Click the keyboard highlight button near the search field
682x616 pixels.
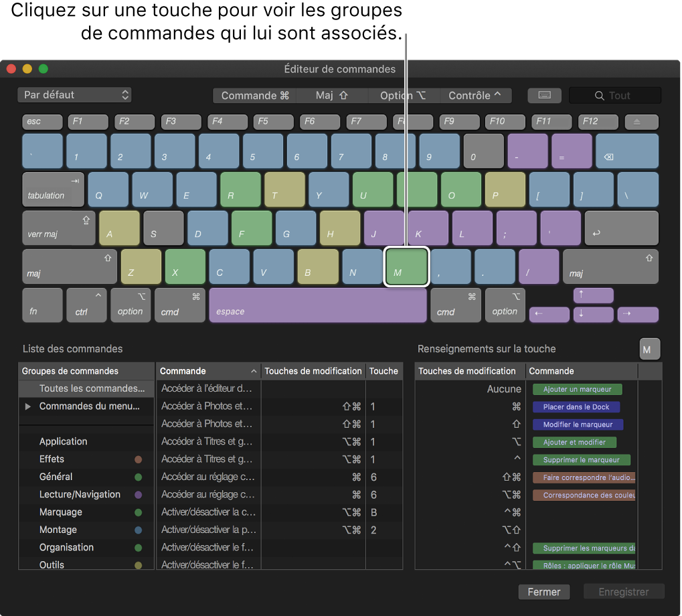pos(544,95)
